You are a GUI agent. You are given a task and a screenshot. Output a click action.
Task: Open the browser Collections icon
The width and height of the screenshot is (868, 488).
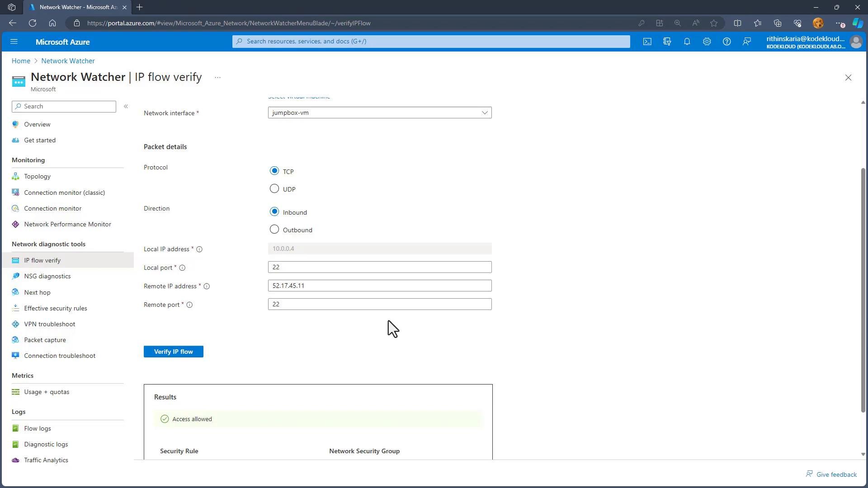[x=778, y=23]
